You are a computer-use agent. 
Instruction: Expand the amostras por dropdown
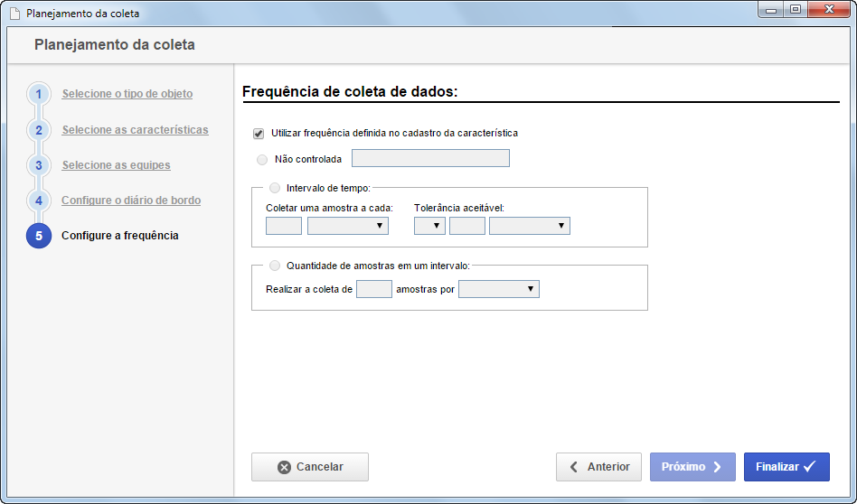[498, 289]
